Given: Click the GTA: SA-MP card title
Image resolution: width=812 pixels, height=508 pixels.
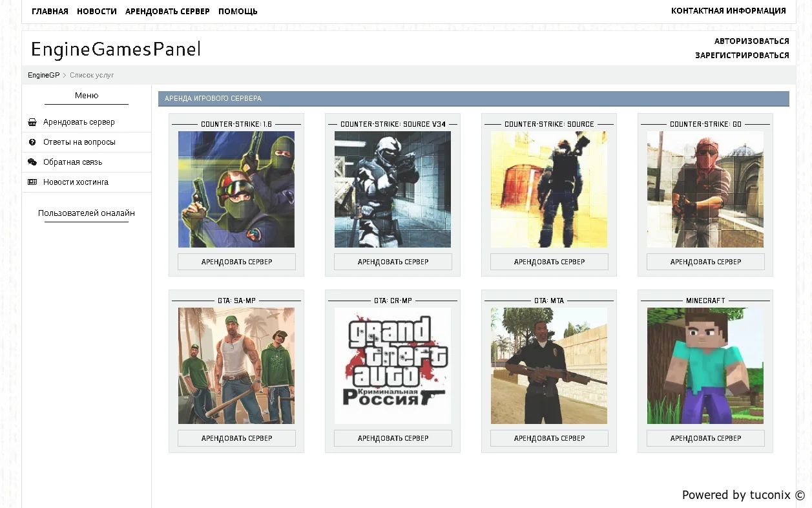Looking at the screenshot, I should (236, 301).
